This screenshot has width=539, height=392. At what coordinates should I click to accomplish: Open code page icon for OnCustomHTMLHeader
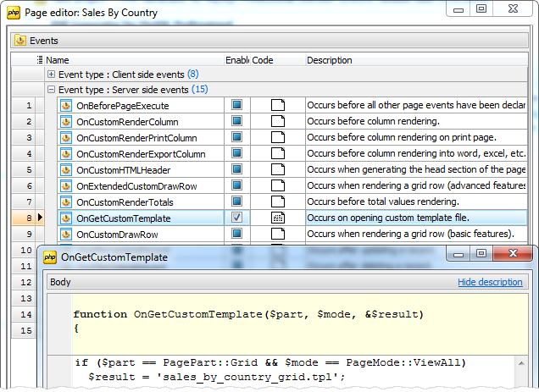[277, 169]
